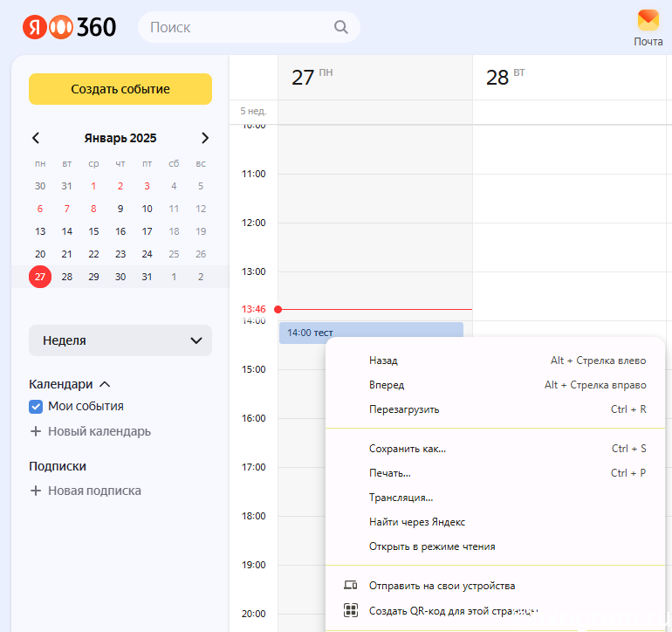This screenshot has height=632, width=672.
Task: Click the 28 вт day header
Action: pyautogui.click(x=569, y=78)
